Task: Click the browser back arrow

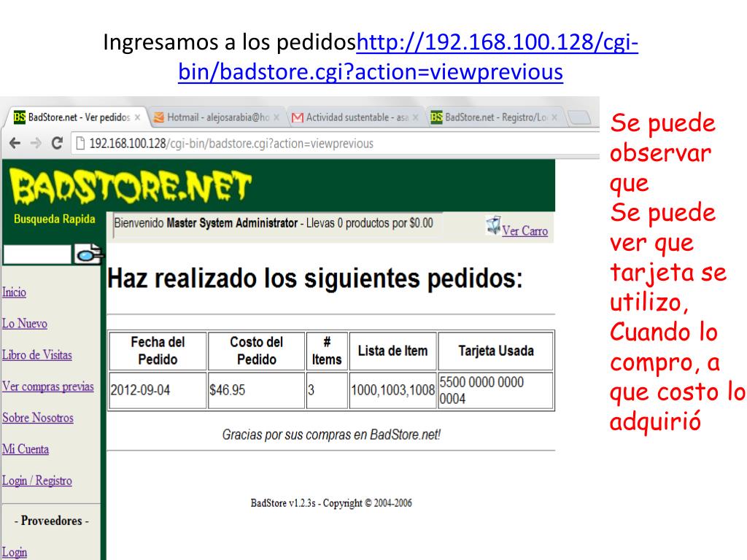Action: coord(15,144)
